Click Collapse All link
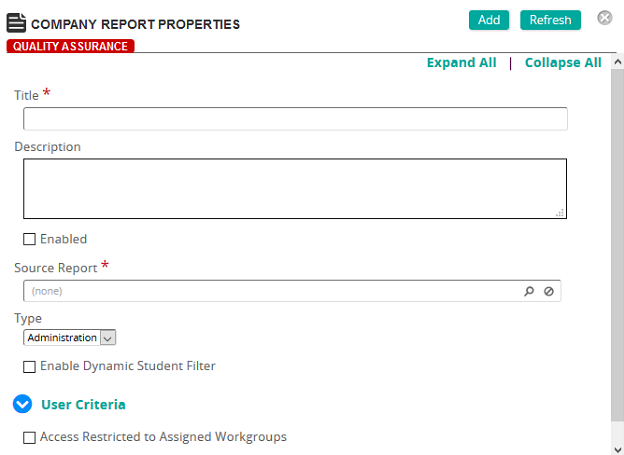Screen dimensions: 624x455 [x=563, y=62]
